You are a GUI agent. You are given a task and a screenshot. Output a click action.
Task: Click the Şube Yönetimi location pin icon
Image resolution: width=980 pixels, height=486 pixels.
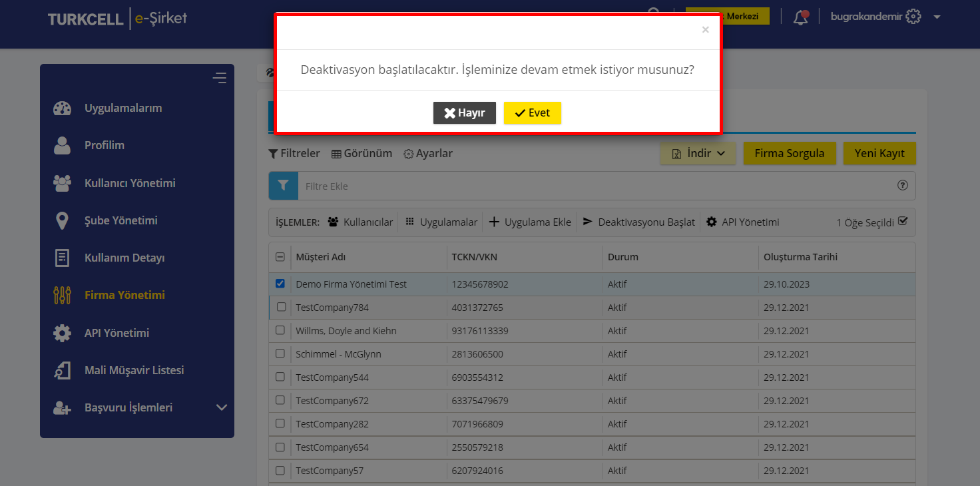(62, 220)
